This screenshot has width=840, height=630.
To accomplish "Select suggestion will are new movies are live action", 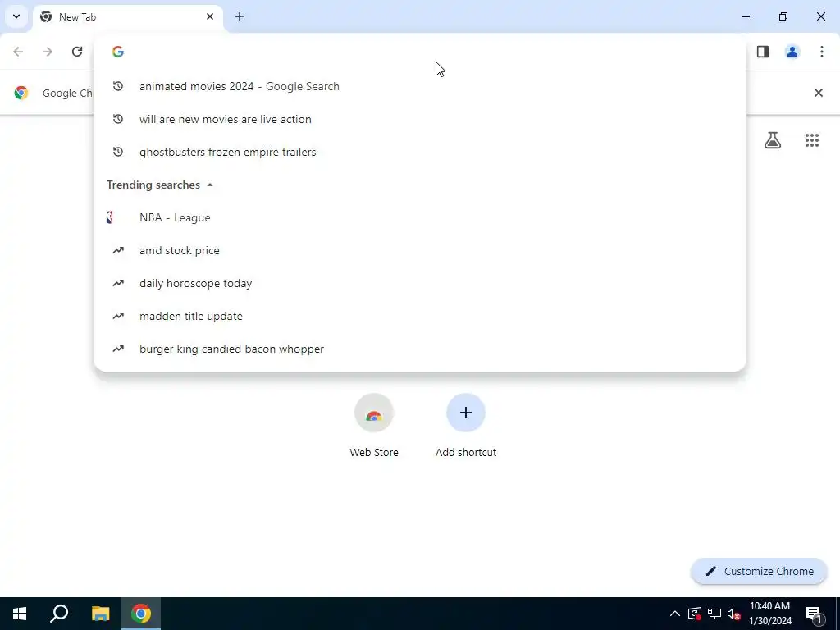I will tap(420, 119).
